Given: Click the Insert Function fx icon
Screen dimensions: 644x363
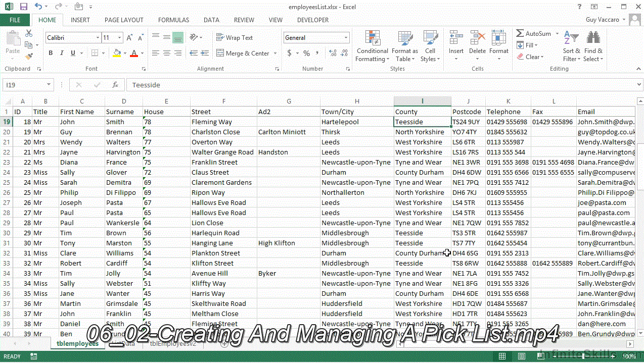Looking at the screenshot, I should pyautogui.click(x=115, y=85).
